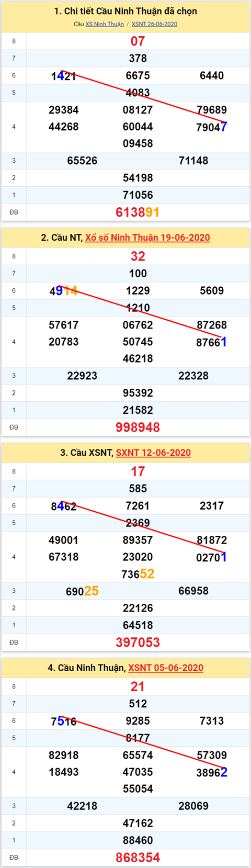
Task: Select the number 71056
Action: pyautogui.click(x=138, y=195)
